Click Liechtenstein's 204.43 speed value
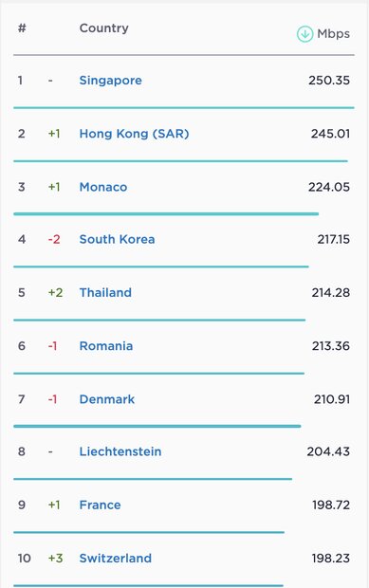Image resolution: width=369 pixels, height=588 pixels. [x=328, y=451]
